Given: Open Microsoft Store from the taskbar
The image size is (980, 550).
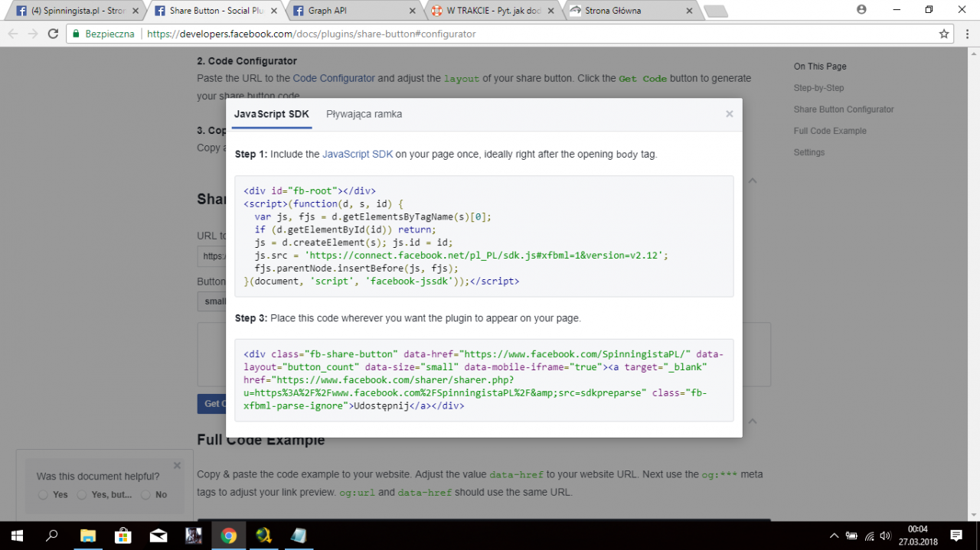Looking at the screenshot, I should [x=122, y=535].
